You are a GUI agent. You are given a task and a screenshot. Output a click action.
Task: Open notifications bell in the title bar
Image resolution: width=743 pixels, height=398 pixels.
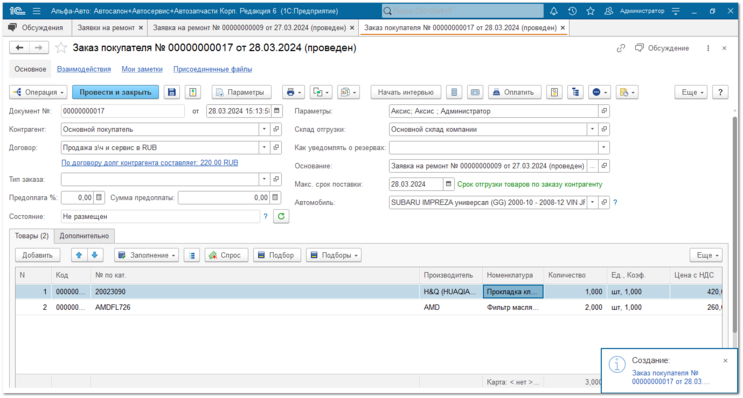(x=553, y=11)
